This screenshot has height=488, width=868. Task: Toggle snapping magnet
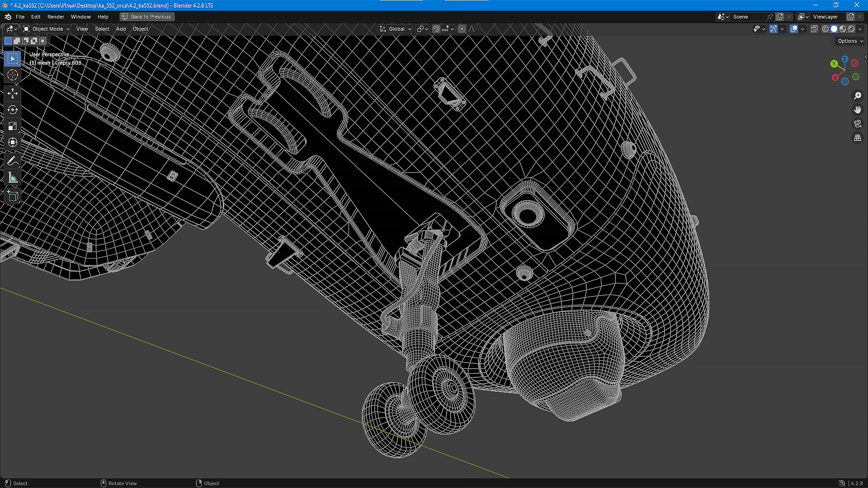(436, 29)
